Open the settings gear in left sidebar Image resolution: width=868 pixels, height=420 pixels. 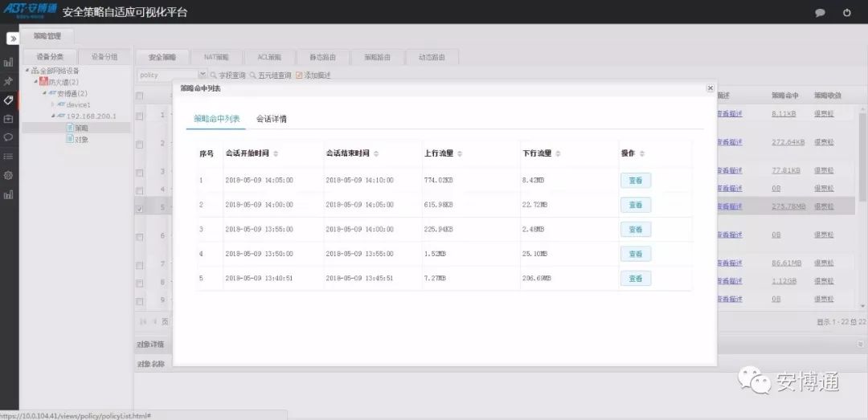pos(9,175)
